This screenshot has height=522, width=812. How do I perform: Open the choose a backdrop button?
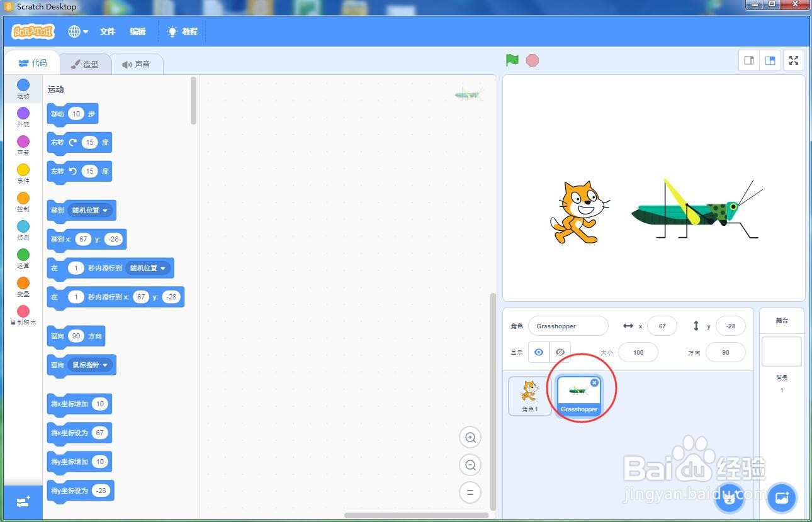click(782, 497)
